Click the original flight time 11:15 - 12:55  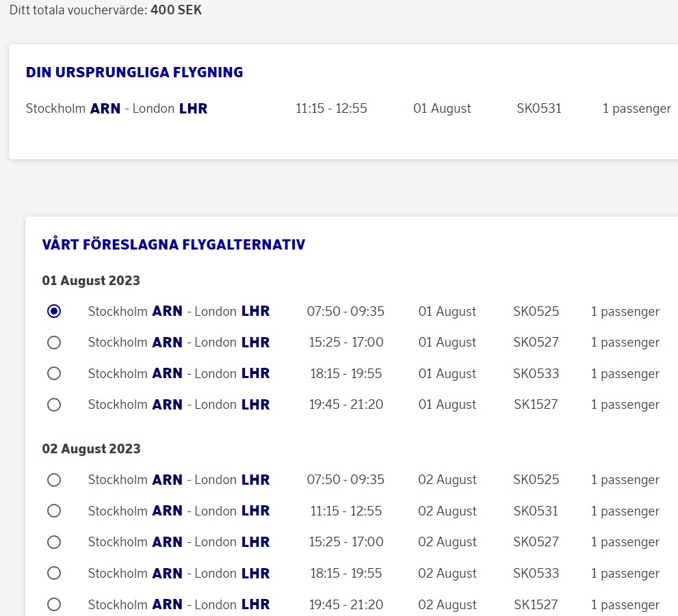(331, 109)
